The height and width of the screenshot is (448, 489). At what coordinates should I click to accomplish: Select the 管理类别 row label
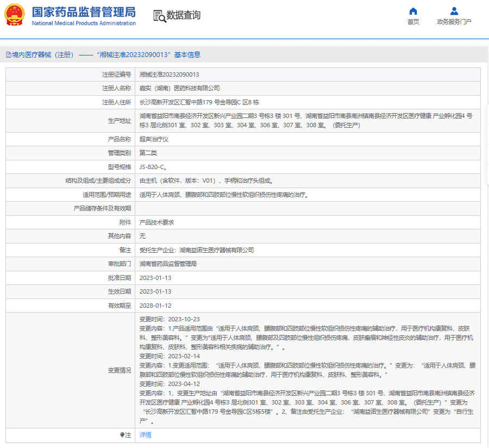click(x=120, y=153)
